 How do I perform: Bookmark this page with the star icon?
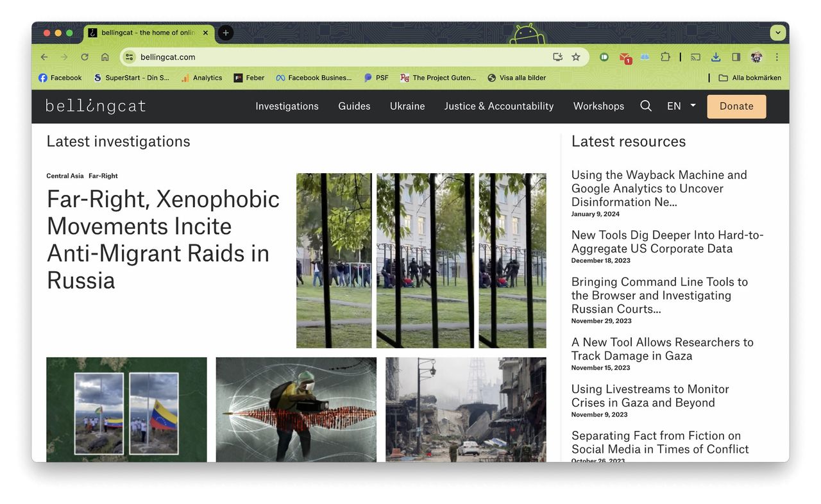click(x=576, y=57)
